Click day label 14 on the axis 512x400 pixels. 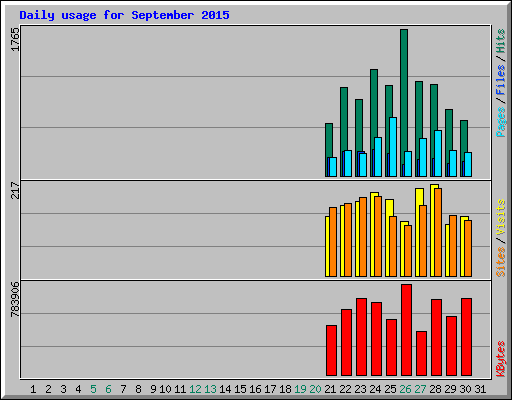[x=225, y=389]
